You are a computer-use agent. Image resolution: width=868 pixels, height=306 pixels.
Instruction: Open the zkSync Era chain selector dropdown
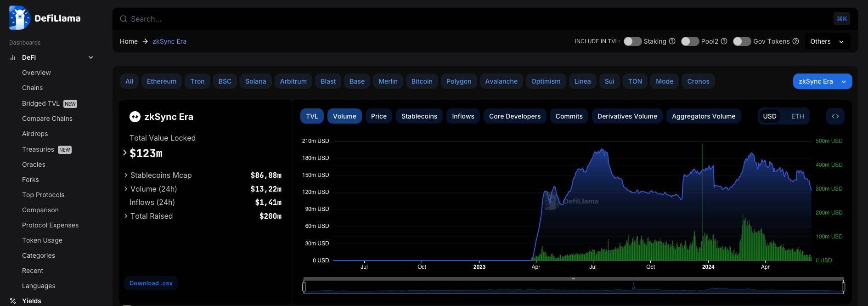click(823, 81)
